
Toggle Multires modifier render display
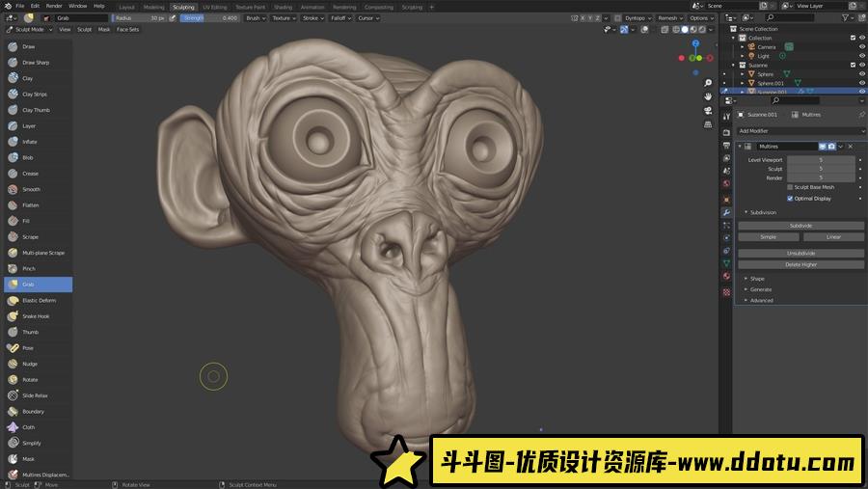pos(831,147)
